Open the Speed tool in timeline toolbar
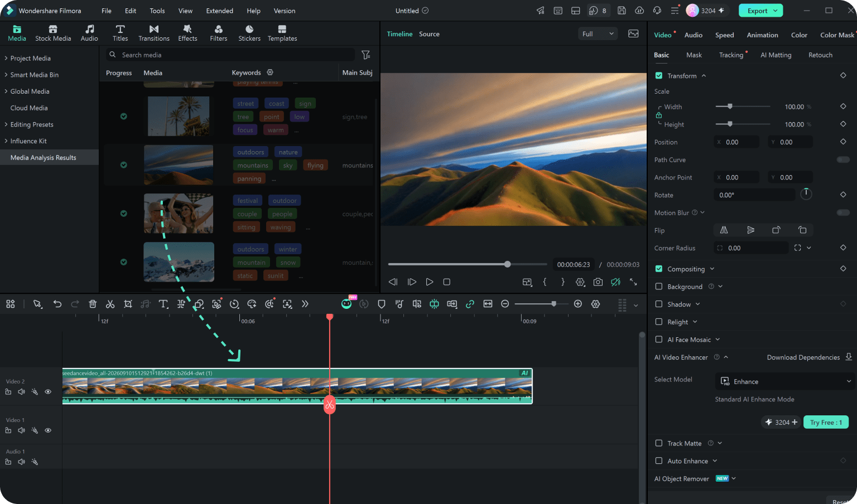 tap(234, 304)
